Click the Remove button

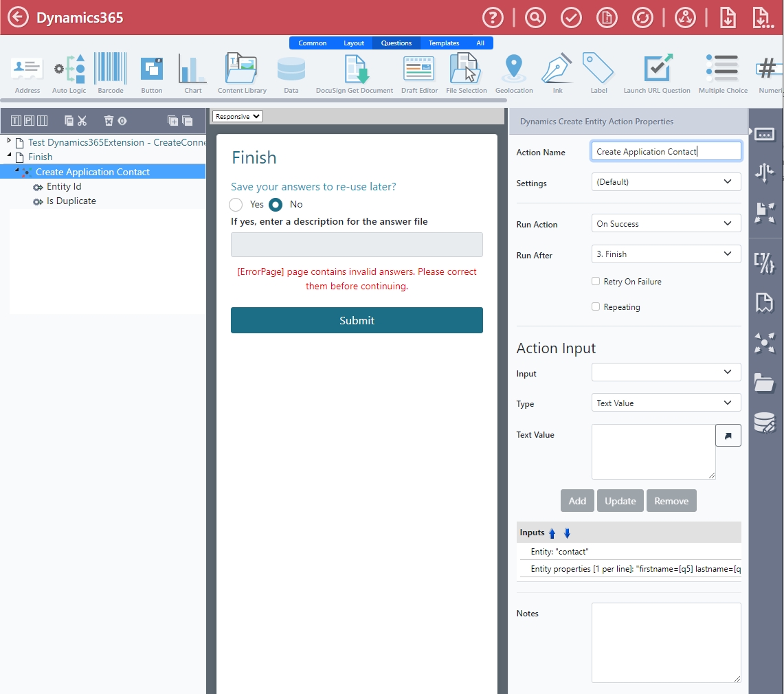tap(671, 500)
